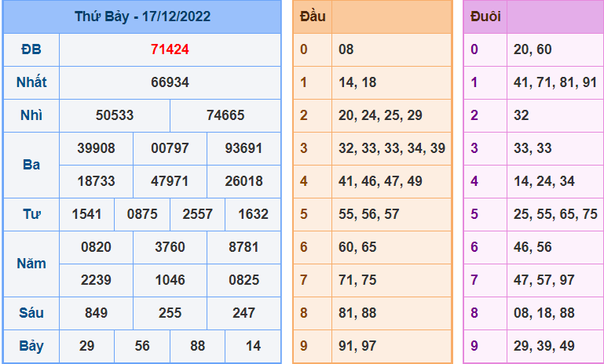Viewport: 604px width, 364px height.
Task: Click Đuôi values '20, 60'
Action: click(533, 49)
